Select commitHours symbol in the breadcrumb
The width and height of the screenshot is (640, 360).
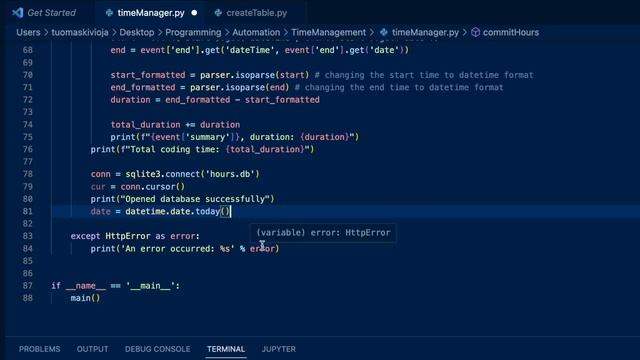[511, 32]
